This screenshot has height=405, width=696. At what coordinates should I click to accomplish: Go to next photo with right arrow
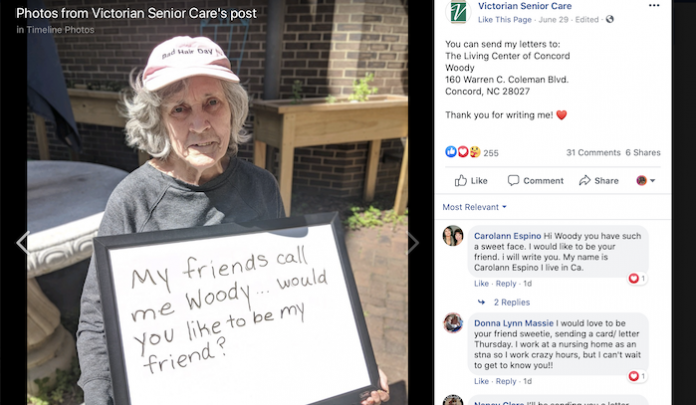tap(413, 242)
